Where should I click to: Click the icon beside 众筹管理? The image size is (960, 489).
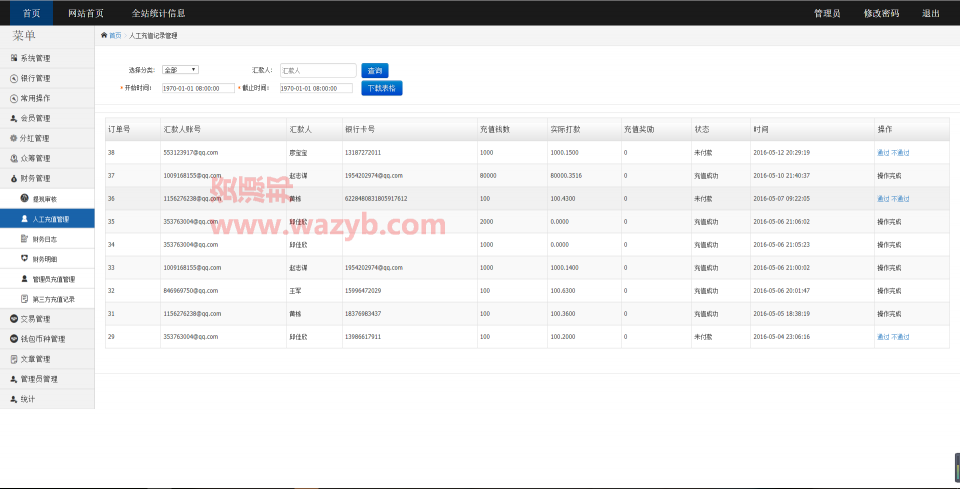tap(13, 158)
